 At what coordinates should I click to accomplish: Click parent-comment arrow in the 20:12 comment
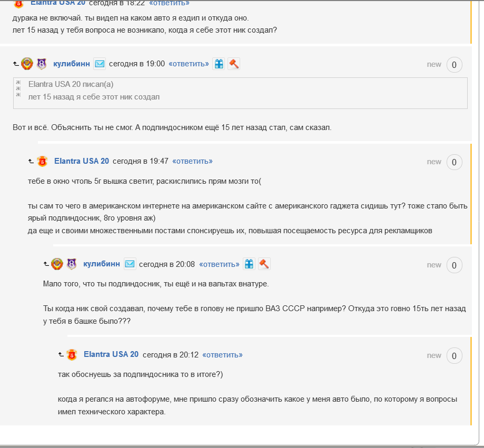[61, 354]
